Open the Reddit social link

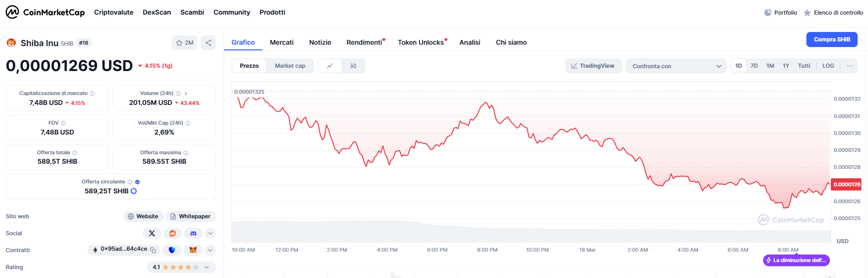tap(173, 233)
